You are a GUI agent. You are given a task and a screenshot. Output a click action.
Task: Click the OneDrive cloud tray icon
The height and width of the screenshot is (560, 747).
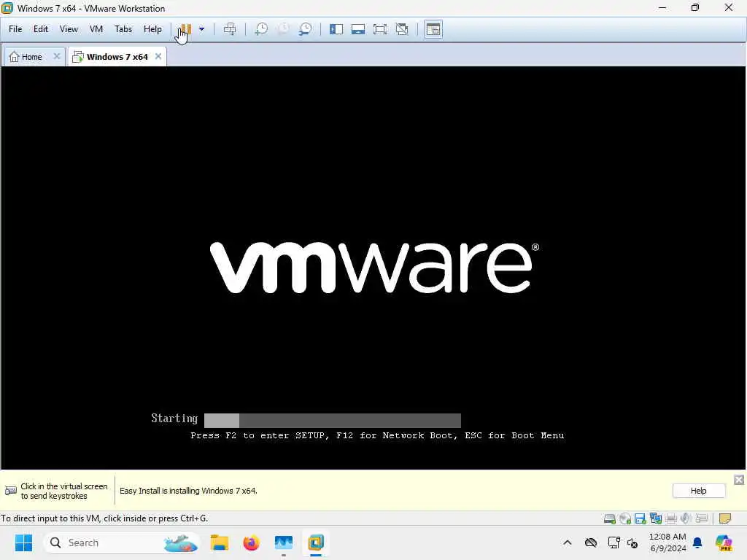coord(591,542)
